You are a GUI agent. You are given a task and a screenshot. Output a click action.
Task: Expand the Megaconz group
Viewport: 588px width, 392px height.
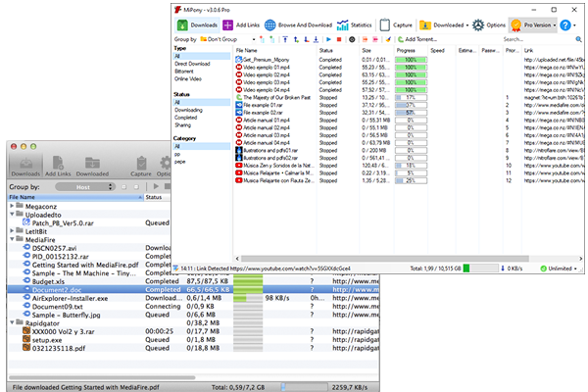[12, 206]
